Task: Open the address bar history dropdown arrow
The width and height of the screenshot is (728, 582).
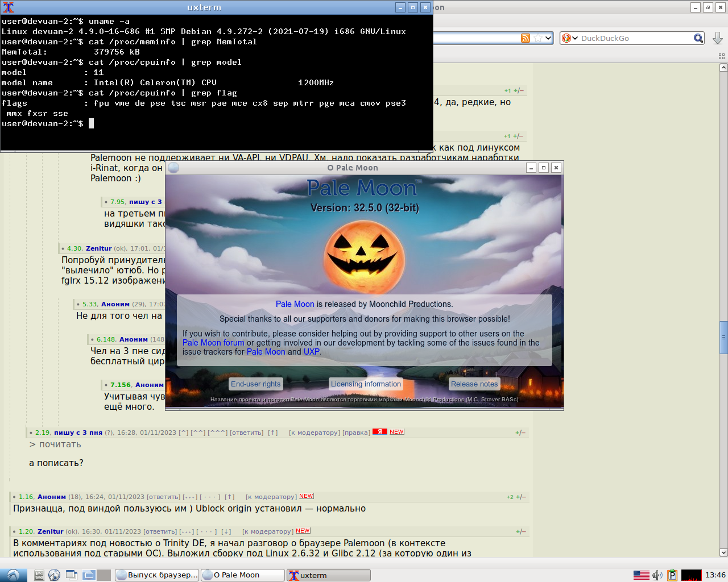Action: click(548, 38)
